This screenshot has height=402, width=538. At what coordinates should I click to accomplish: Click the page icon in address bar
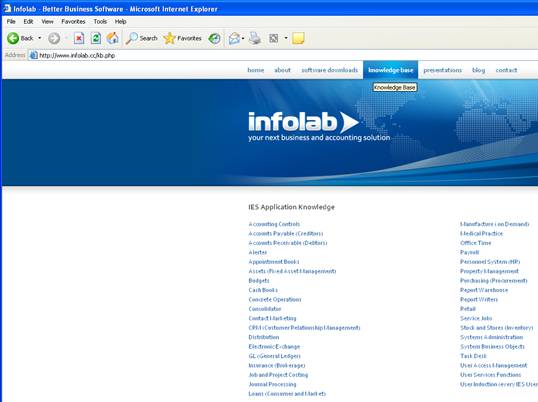33,55
